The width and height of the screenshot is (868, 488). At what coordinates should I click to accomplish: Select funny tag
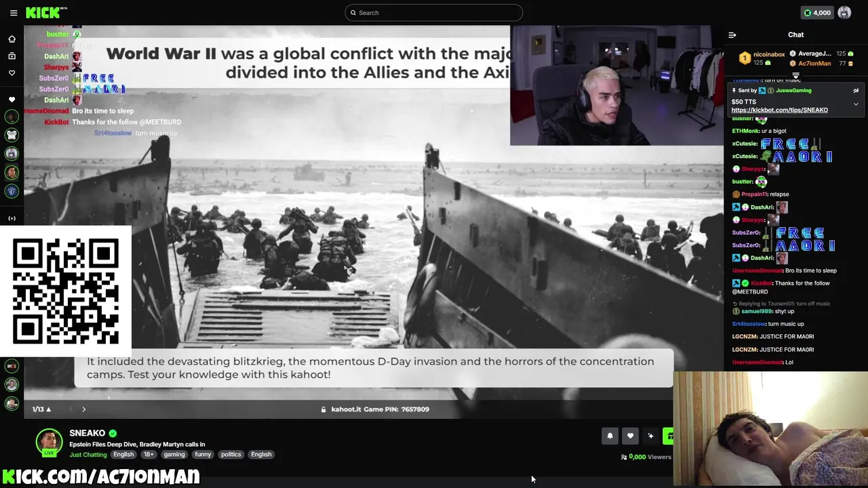pos(203,454)
